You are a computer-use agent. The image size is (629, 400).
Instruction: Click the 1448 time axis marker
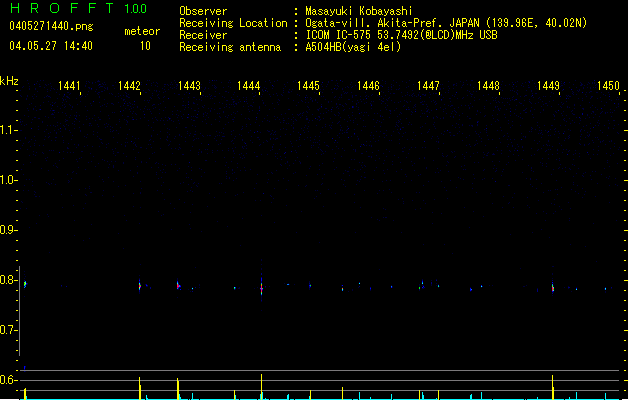(488, 86)
